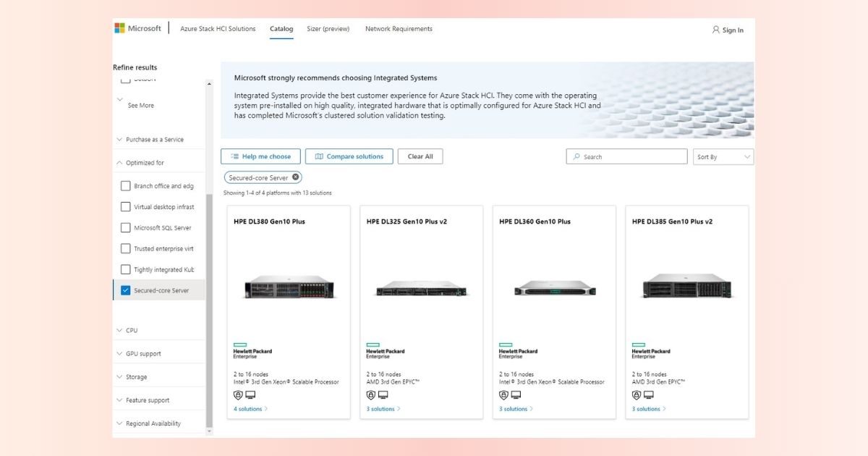The height and width of the screenshot is (456, 868).
Task: Click into the Search input field
Action: point(626,156)
